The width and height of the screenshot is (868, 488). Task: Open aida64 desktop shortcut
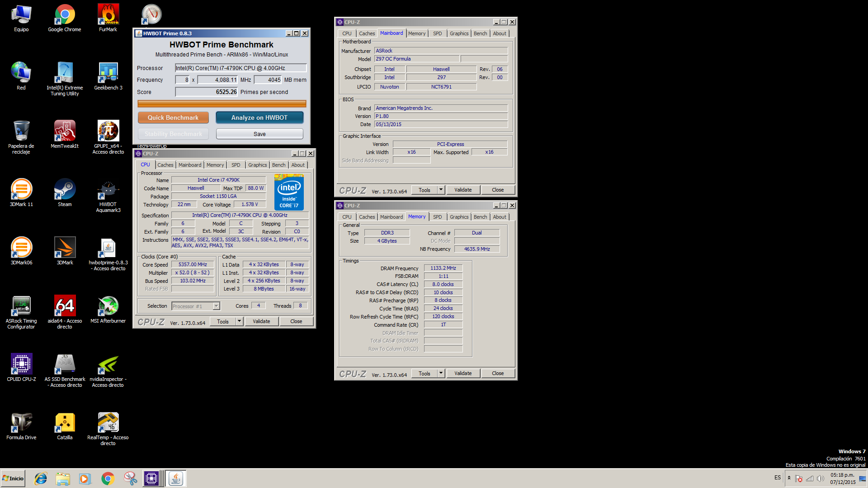65,312
